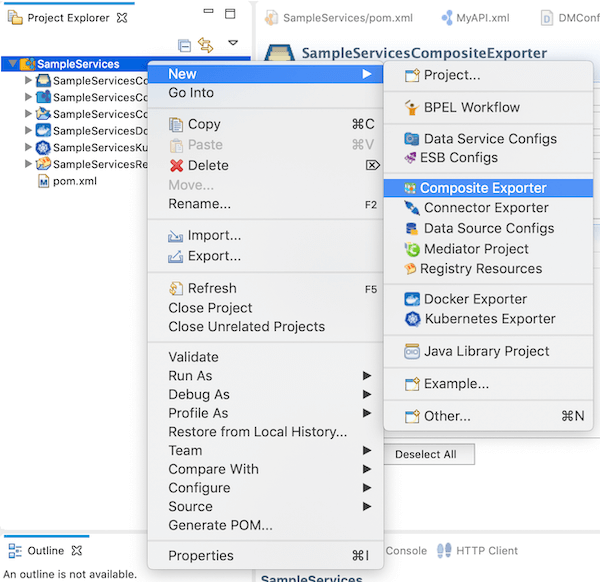Maximize the Project Explorer panel
This screenshot has width=600, height=582.
click(x=230, y=14)
